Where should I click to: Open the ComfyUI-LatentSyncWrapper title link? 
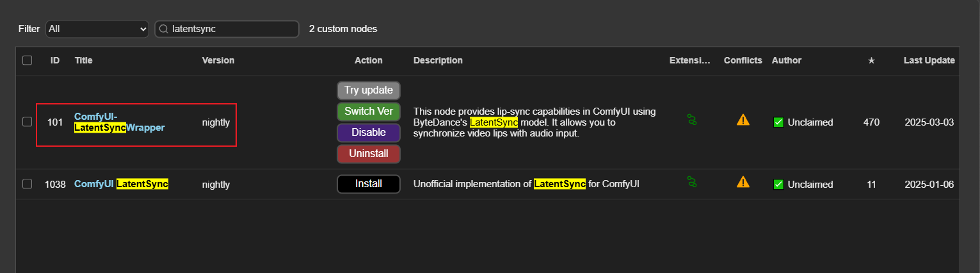coord(119,122)
